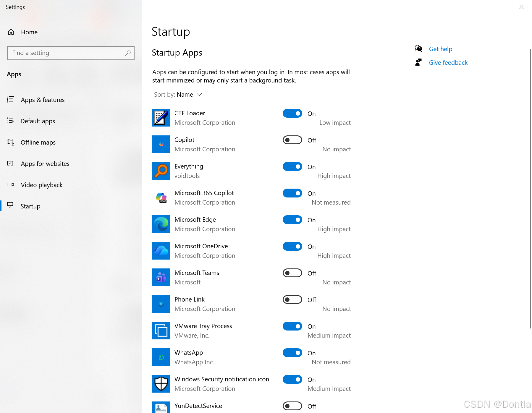The image size is (532, 413).
Task: Click 'Low impact' label for CTF Loader
Action: [x=335, y=123]
